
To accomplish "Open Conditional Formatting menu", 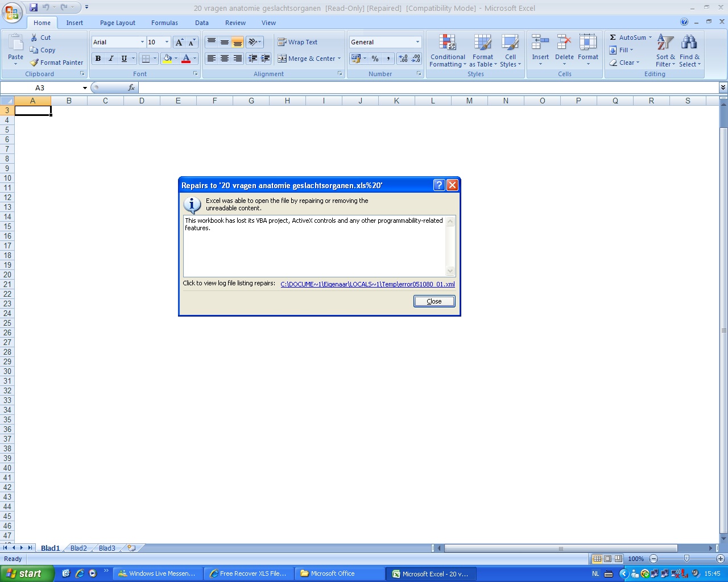I will click(448, 51).
